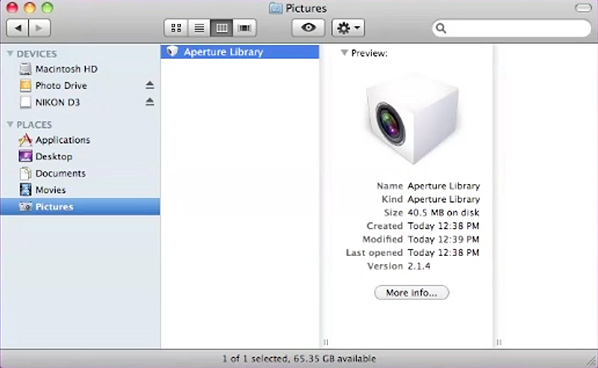Open Quick Look with the eye button
This screenshot has height=368, width=598.
point(308,28)
